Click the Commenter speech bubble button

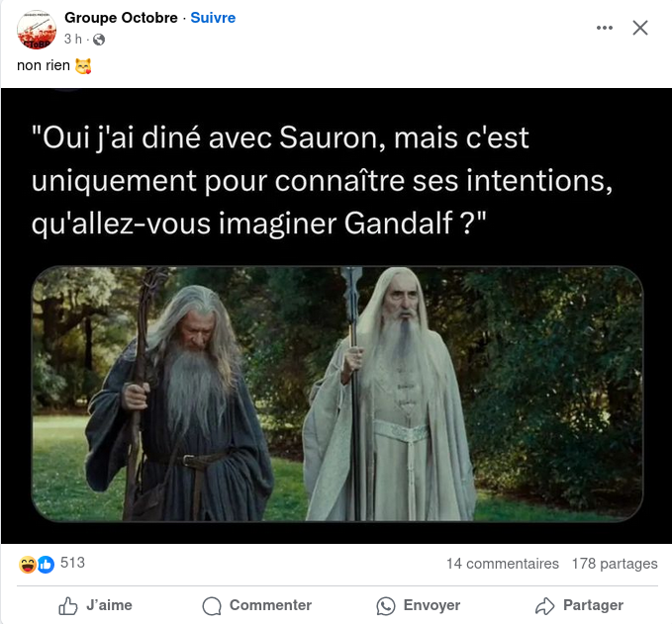click(256, 605)
